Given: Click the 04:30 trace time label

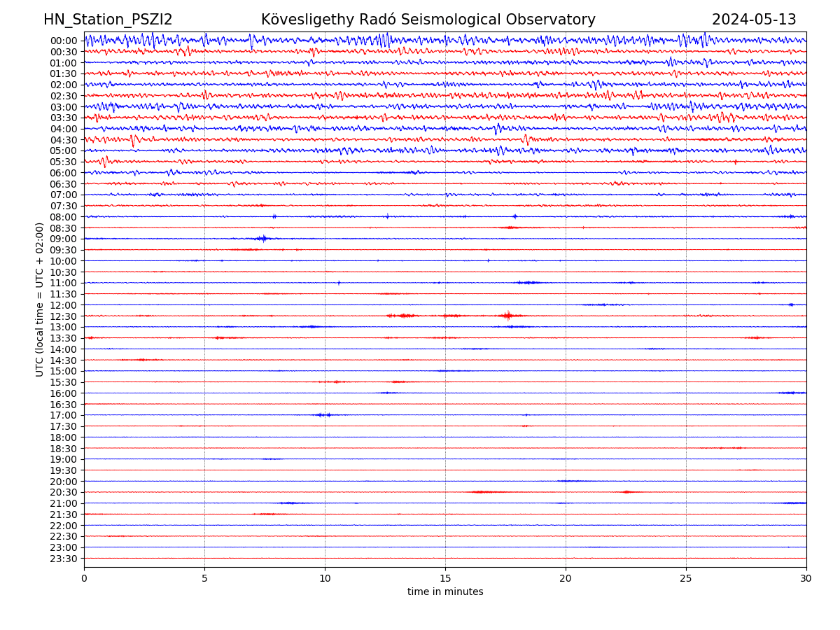Looking at the screenshot, I should tap(64, 140).
